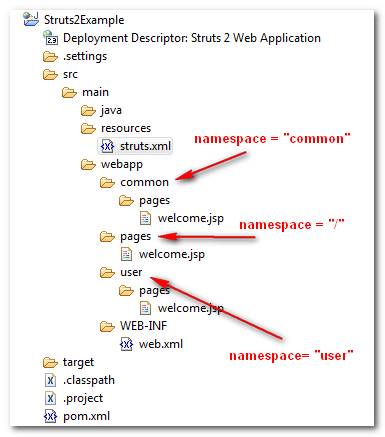Select the 'target' folder label
This screenshot has height=437, width=385.
[x=79, y=362]
